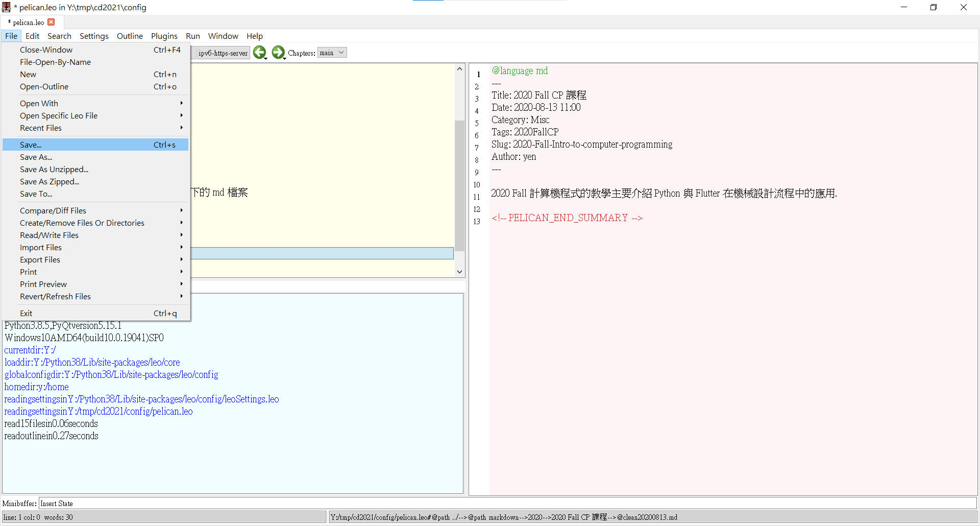Open the Search menu
This screenshot has width=980, height=526.
pos(59,36)
